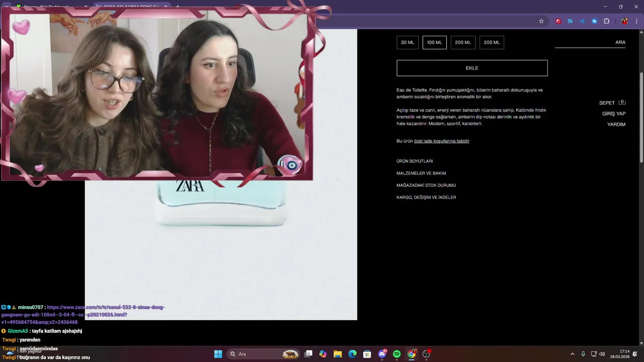
Task: Open notifications bell in the taskbar
Action: click(x=635, y=354)
